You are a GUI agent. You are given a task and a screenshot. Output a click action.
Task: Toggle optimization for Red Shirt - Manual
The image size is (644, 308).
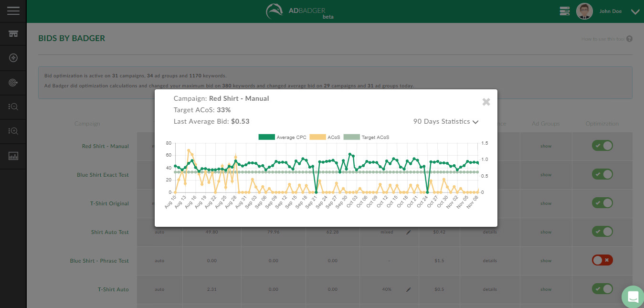602,146
